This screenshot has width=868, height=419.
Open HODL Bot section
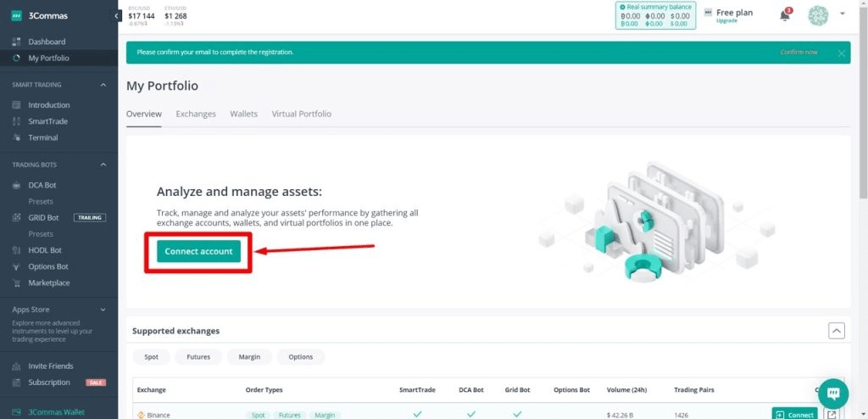tap(45, 250)
